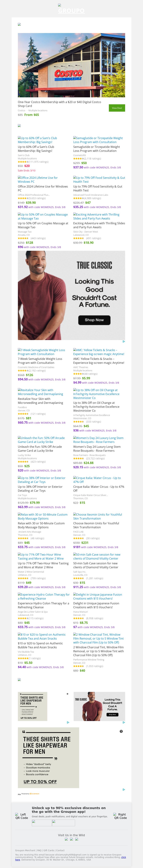Screen dimensions: 143x868
Task: Click the Left QR Code image
Action: tap(22, 816)
